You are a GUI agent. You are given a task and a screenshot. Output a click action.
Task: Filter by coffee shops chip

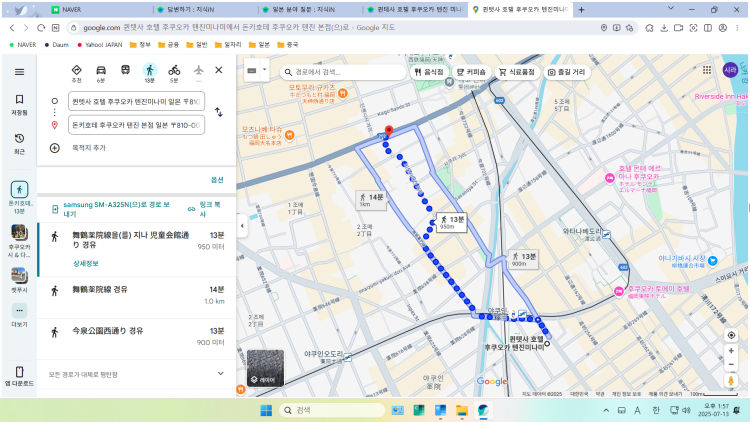tap(471, 72)
